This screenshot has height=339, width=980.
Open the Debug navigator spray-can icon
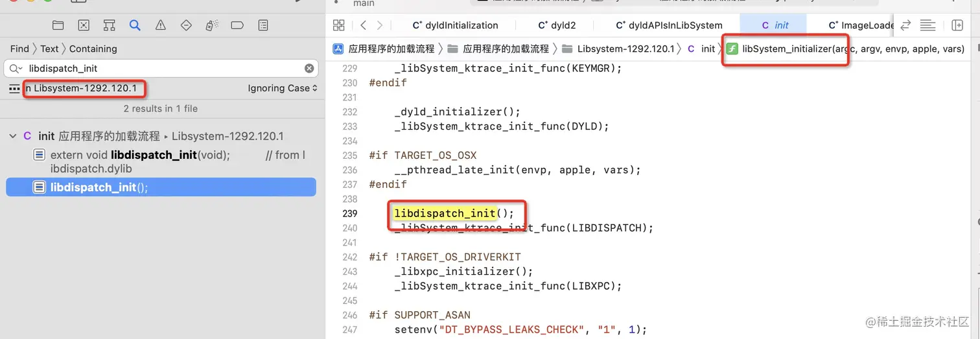pos(211,25)
